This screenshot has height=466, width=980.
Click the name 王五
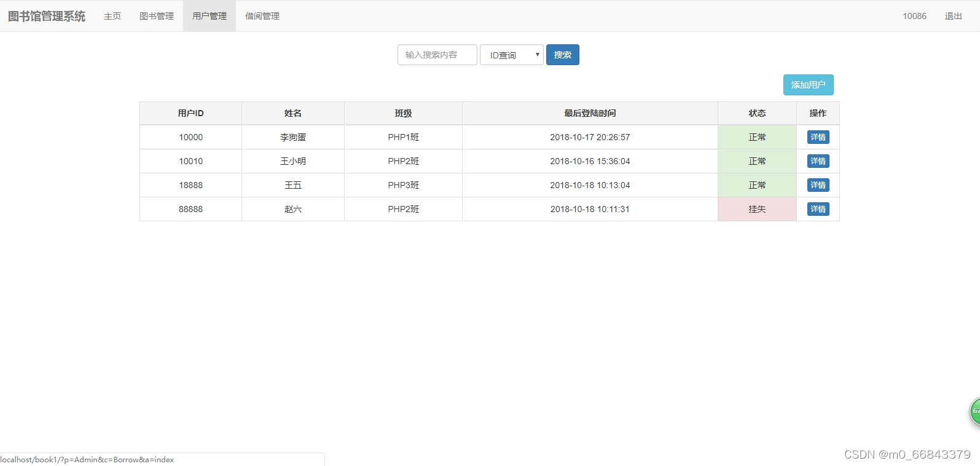pos(293,185)
